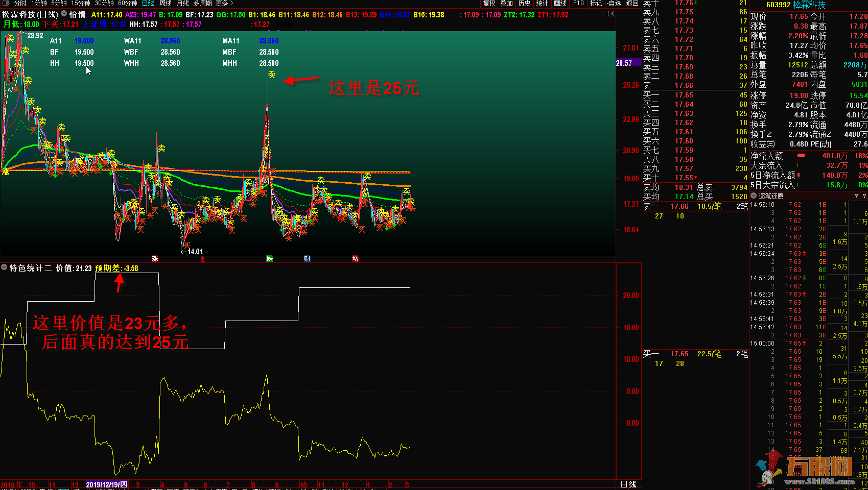The image size is (868, 490).
Task: Click the 增 event marker on timeline
Action: click(x=355, y=259)
